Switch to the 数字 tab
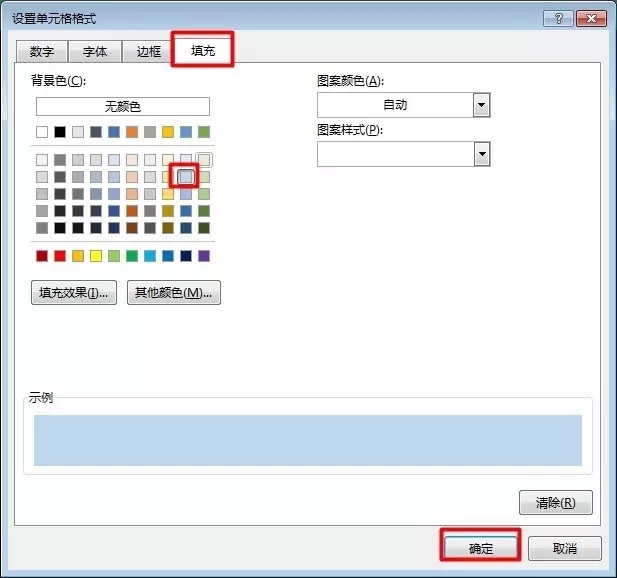Viewport: 617px width, 578px height. [42, 51]
